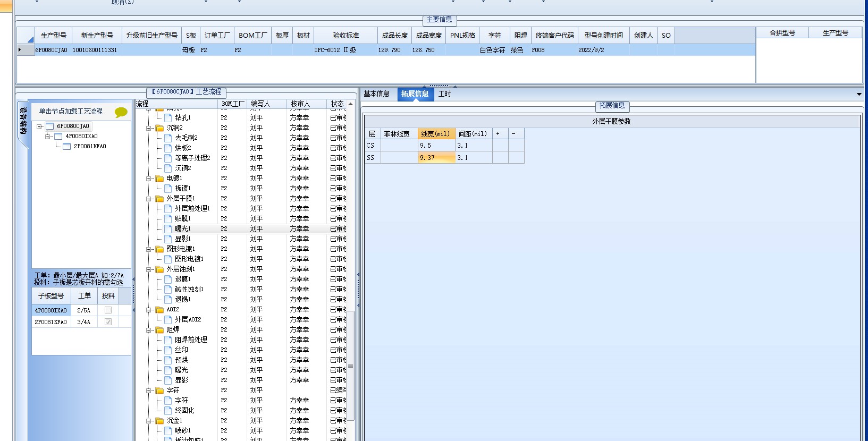The height and width of the screenshot is (441, 868).
Task: Sort by 生产型号 column in main grid
Action: 54,36
